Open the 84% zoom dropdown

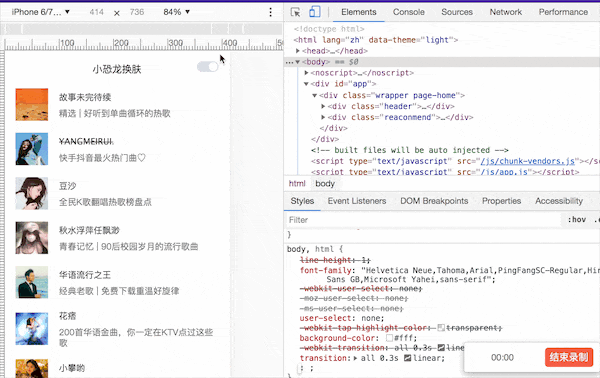(x=176, y=12)
